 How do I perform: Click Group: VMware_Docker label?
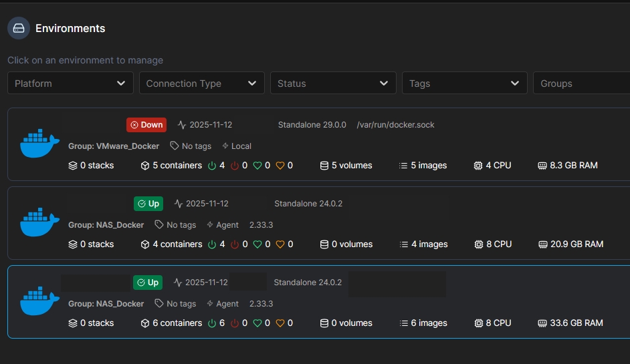tap(114, 146)
